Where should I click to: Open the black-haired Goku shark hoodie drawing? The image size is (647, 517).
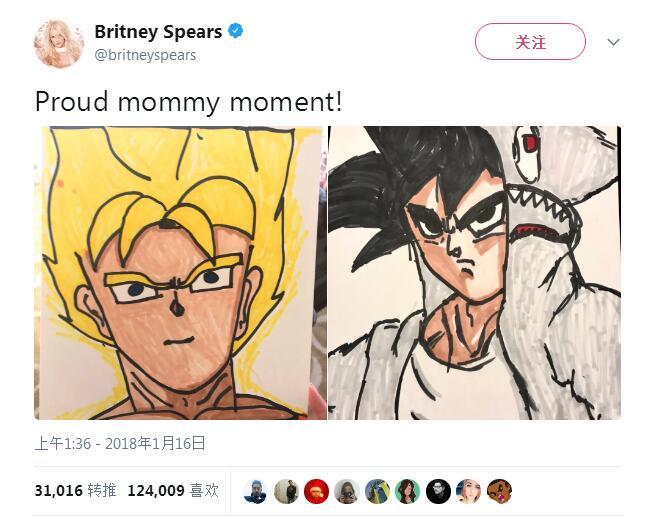click(x=475, y=273)
